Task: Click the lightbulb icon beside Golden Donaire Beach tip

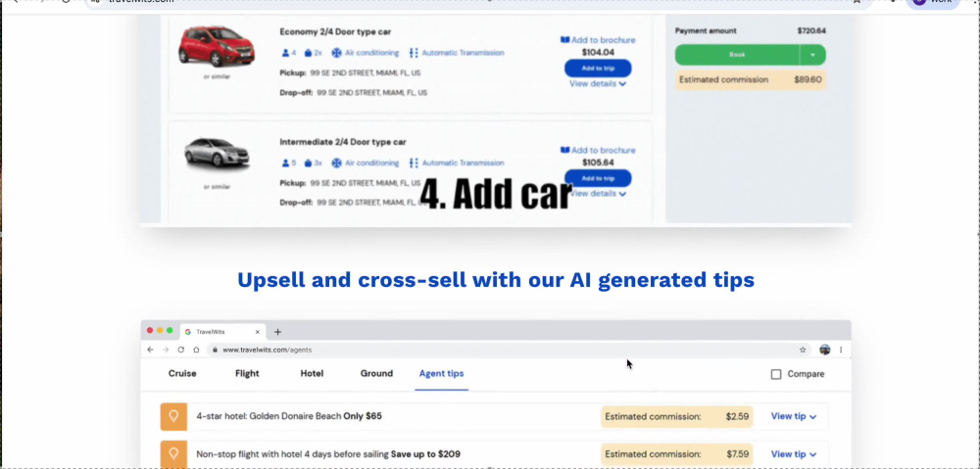Action: 173,416
